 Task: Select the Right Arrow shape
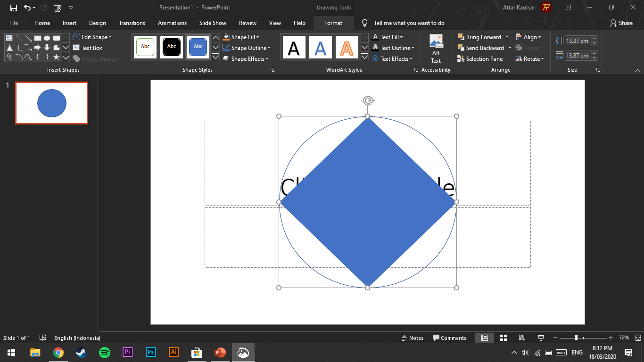[x=38, y=48]
